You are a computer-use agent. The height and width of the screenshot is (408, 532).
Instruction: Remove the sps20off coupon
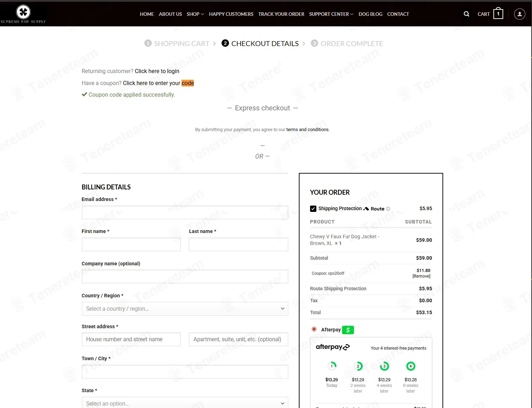coord(421,276)
